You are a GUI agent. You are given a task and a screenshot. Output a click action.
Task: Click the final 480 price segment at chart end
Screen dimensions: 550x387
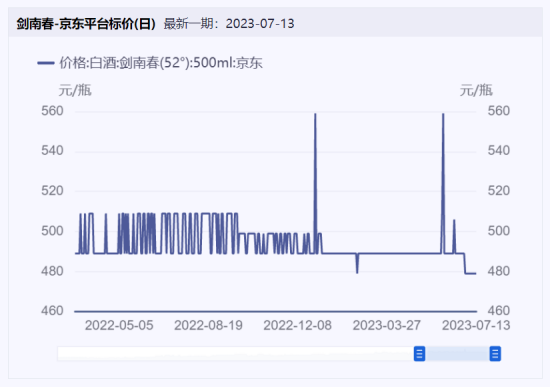(470, 274)
